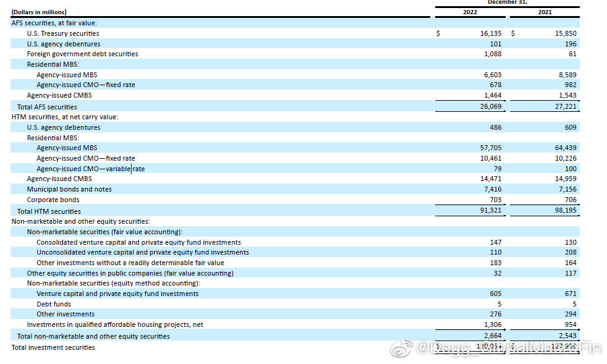Viewport: 607px width, 364px height.
Task: Click the 'Total HTM securities' row label
Action: pyautogui.click(x=49, y=211)
